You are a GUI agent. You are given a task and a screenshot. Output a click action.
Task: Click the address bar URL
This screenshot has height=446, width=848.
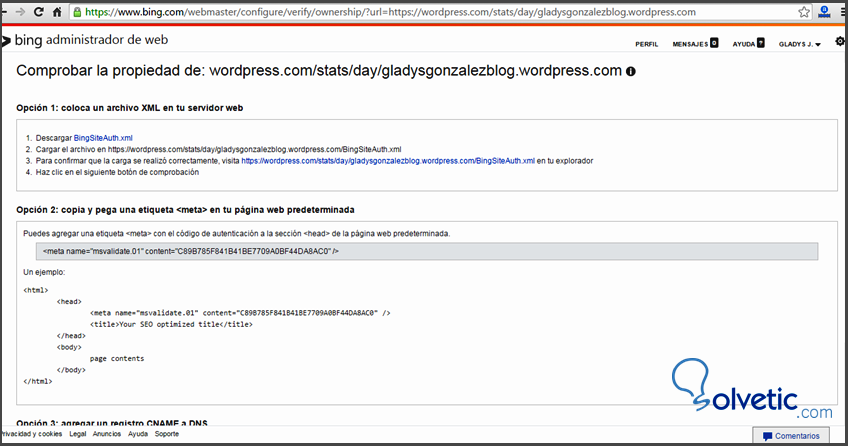coord(390,12)
